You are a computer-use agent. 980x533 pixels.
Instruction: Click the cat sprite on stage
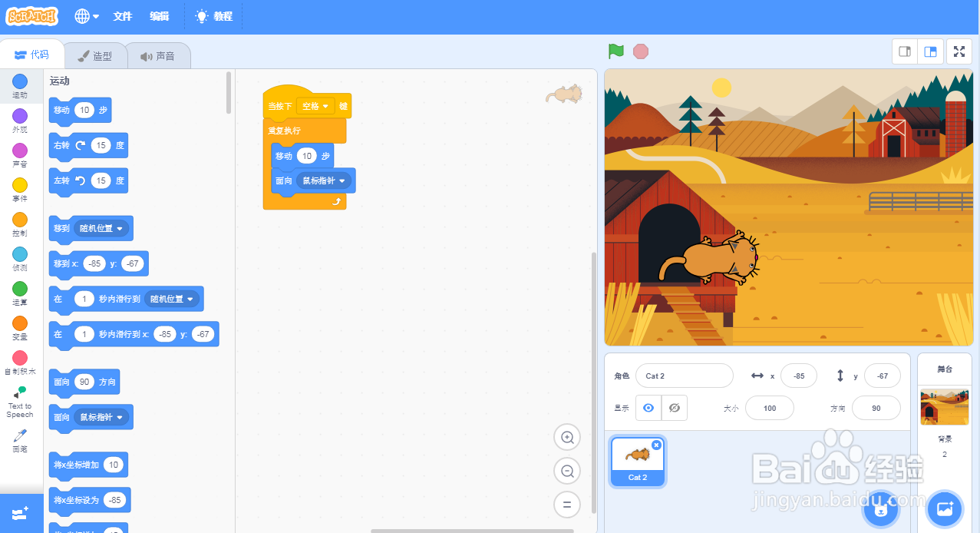(x=710, y=259)
